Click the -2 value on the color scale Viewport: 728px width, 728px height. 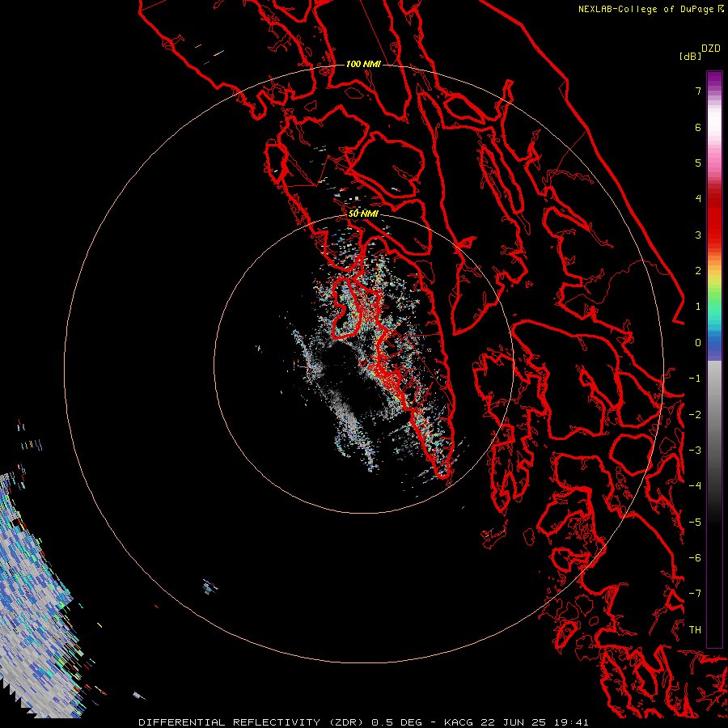tap(695, 415)
